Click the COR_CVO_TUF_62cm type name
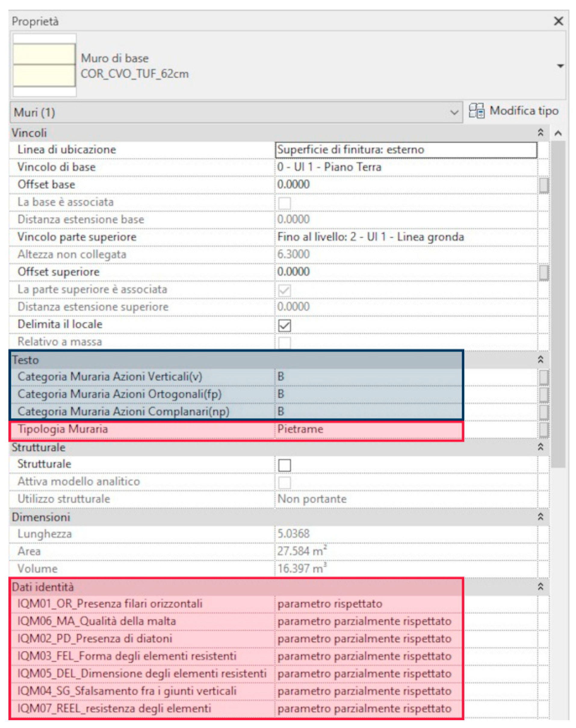Screen dimensions: 576x728 135,74
